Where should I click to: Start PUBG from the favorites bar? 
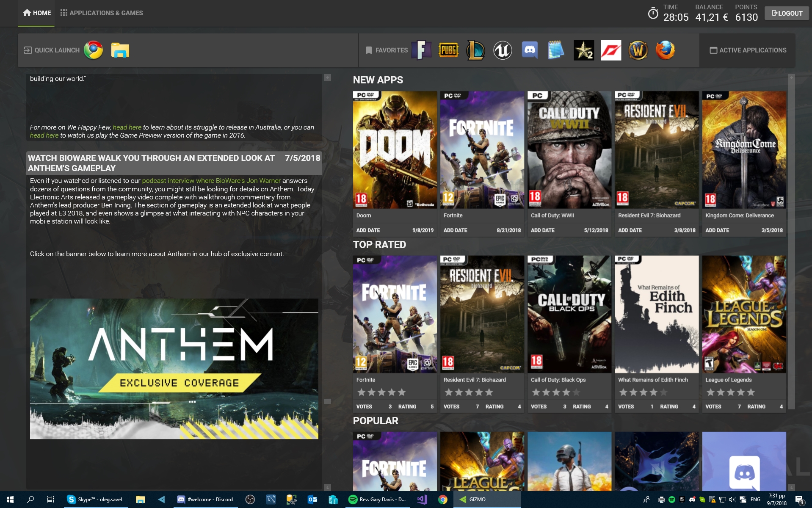[448, 50]
